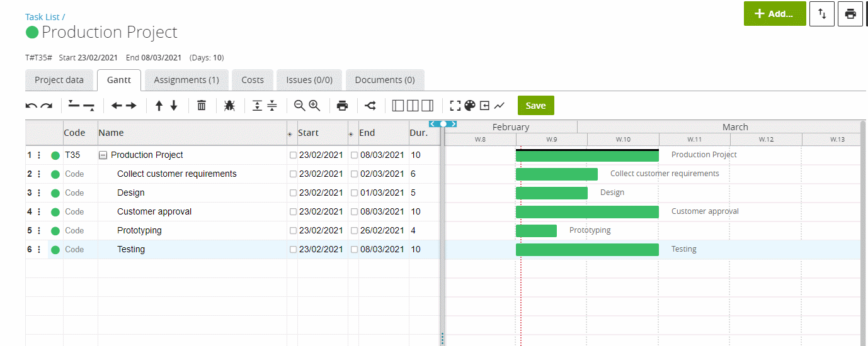Check the start milestone box for Testing

[x=293, y=250]
